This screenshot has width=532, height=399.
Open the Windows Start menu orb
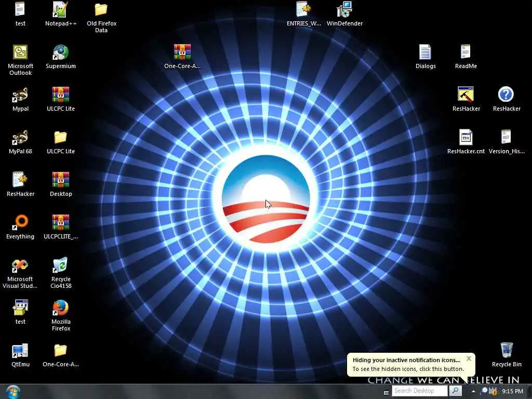pyautogui.click(x=13, y=392)
